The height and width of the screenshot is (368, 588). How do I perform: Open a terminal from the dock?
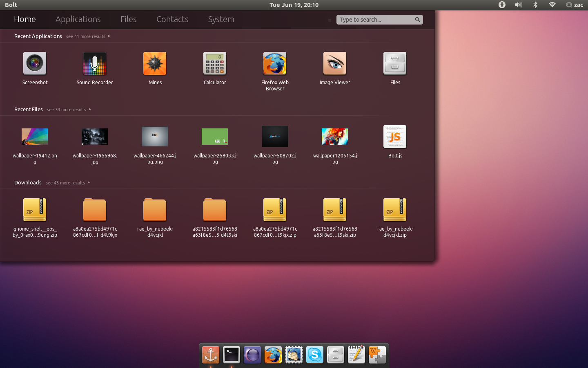click(231, 355)
